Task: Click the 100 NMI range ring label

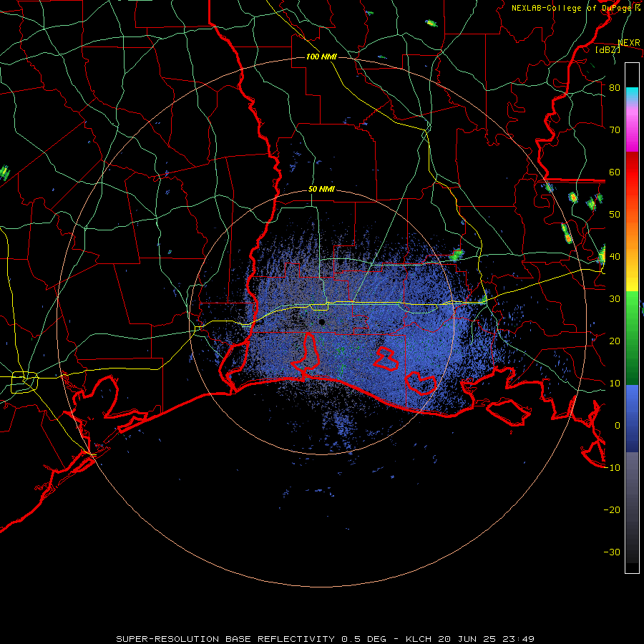Action: tap(321, 57)
